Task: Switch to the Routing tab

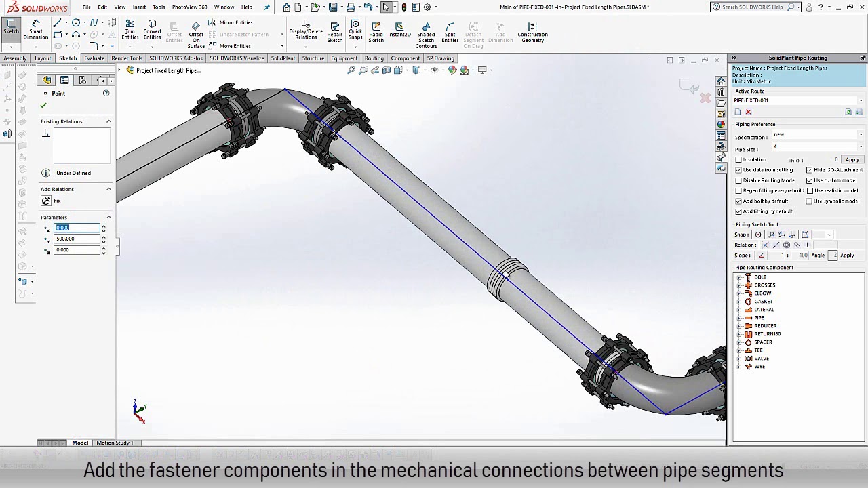Action: coord(374,58)
